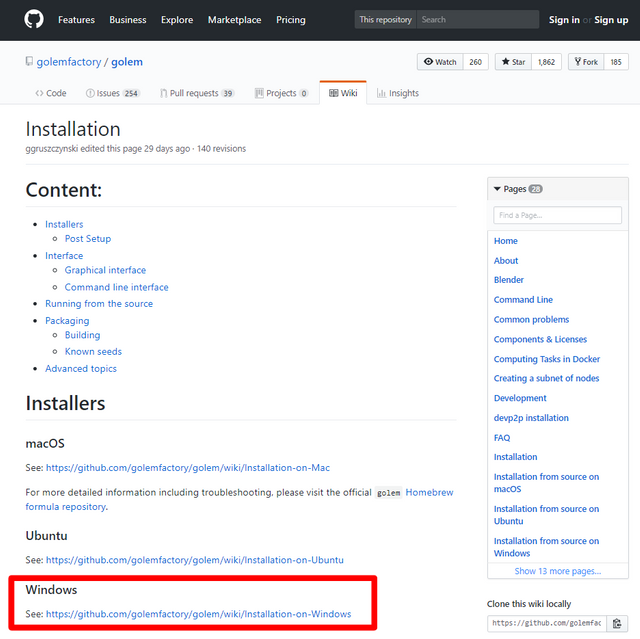Open the 260 watchers count
Screen dimensions: 640x639
[476, 62]
